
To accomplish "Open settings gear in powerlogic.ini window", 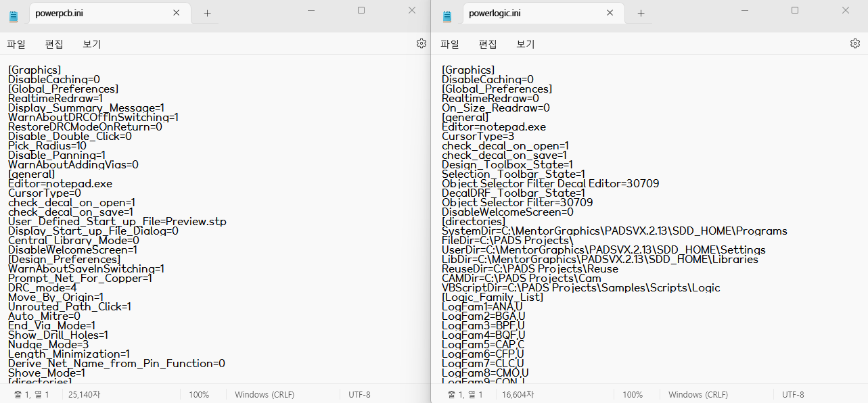I will click(x=854, y=43).
